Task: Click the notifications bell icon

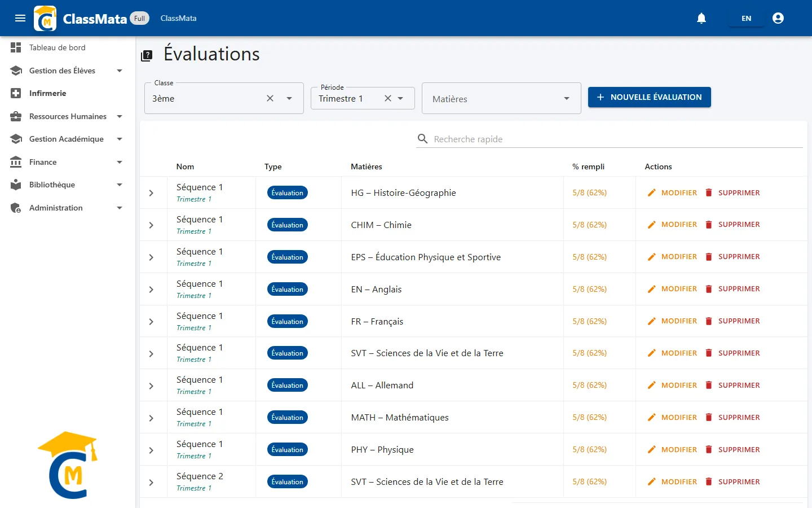Action: point(701,18)
